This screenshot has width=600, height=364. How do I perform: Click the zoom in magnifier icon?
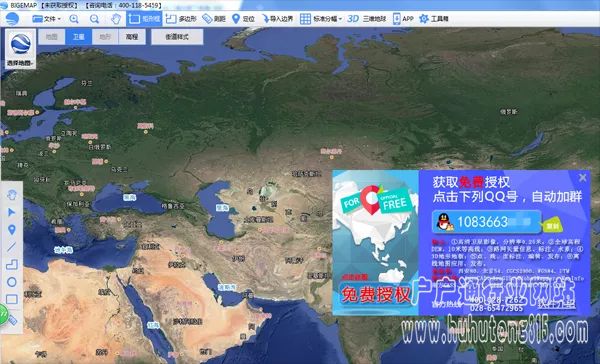tap(74, 19)
